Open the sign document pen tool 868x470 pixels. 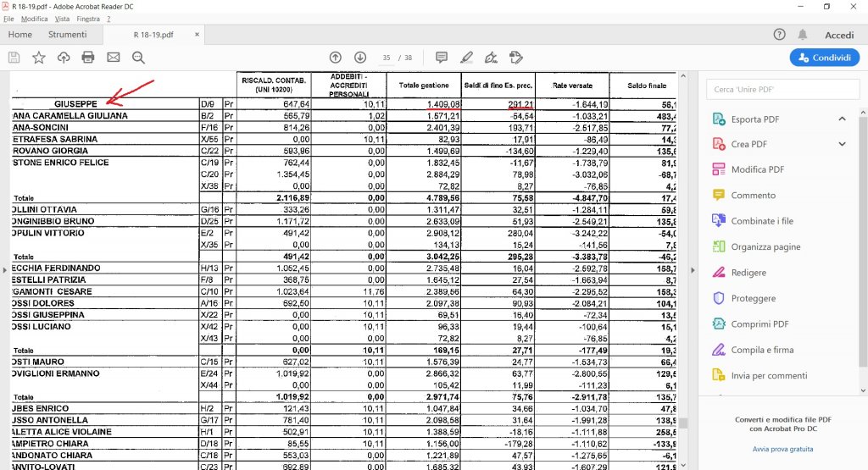point(491,58)
